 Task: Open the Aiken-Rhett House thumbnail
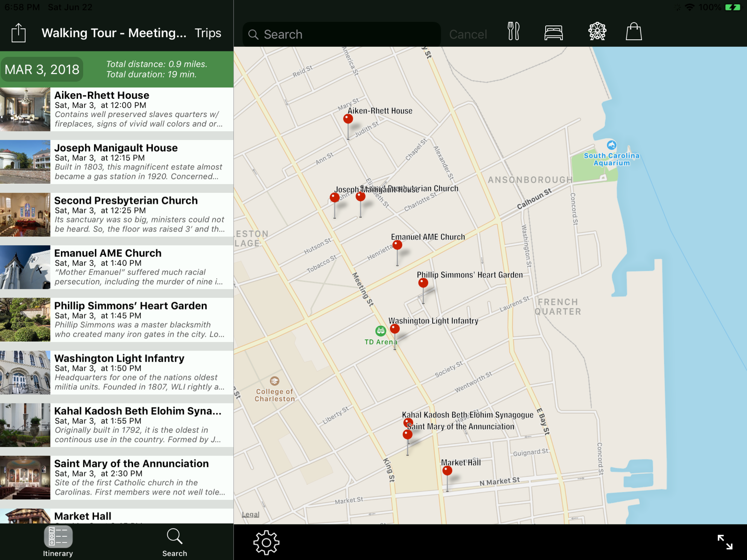click(25, 109)
